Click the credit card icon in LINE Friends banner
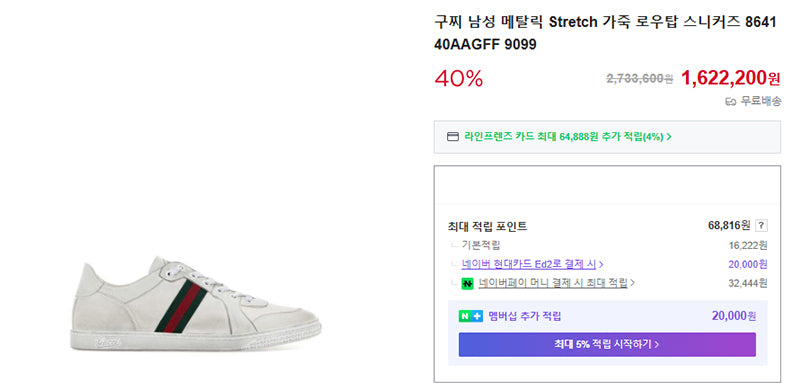The width and height of the screenshot is (800, 390). coord(453,137)
